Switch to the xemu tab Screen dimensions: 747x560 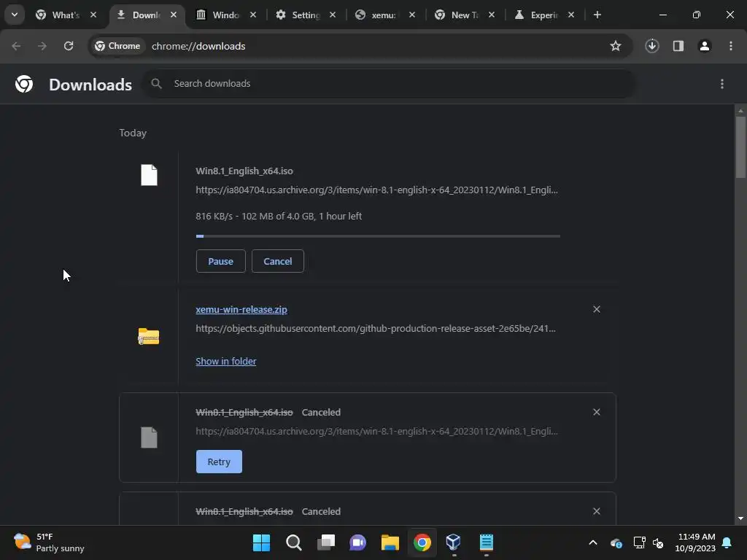point(384,15)
